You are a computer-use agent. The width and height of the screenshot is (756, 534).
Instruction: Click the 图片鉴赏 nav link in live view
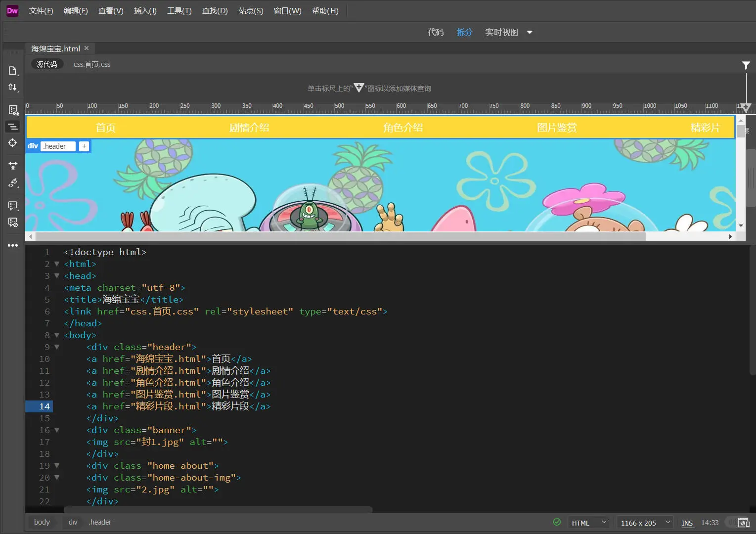(557, 128)
